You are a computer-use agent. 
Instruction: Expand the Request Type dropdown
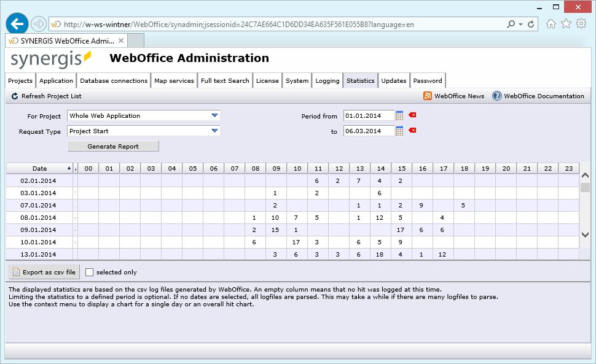pos(215,131)
